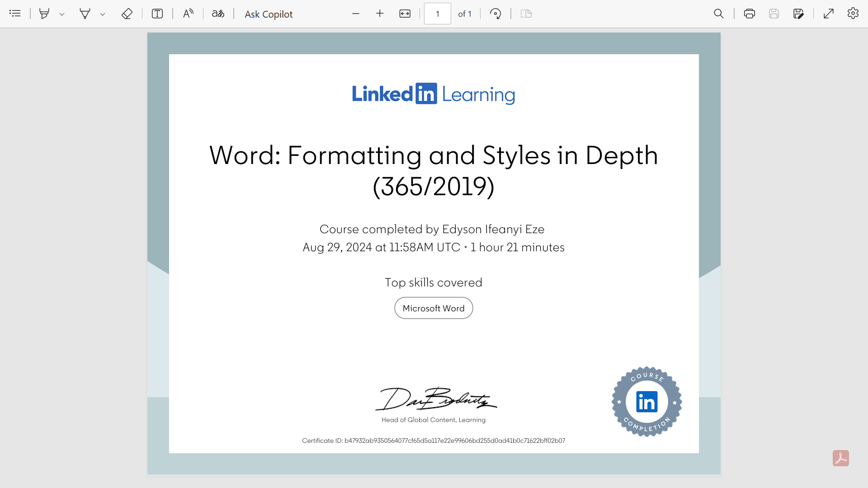The width and height of the screenshot is (868, 488).
Task: Open the table of contents panel
Action: point(15,14)
